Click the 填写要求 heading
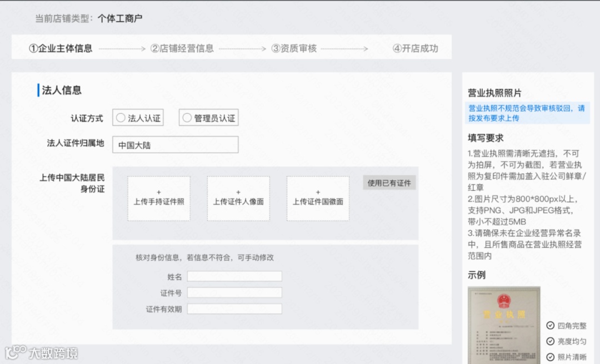The width and height of the screenshot is (600, 364). pyautogui.click(x=486, y=138)
